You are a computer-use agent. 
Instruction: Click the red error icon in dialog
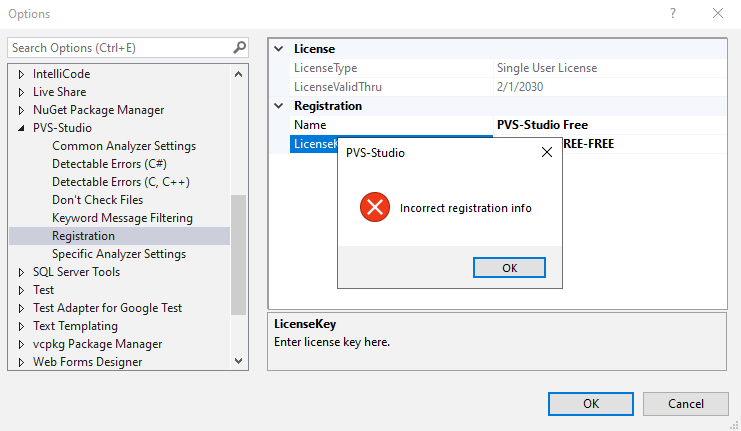pyautogui.click(x=374, y=208)
